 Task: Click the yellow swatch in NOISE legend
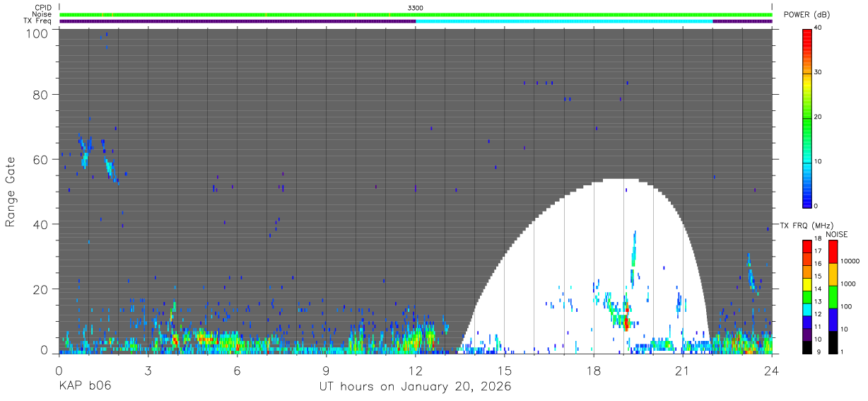point(833,274)
